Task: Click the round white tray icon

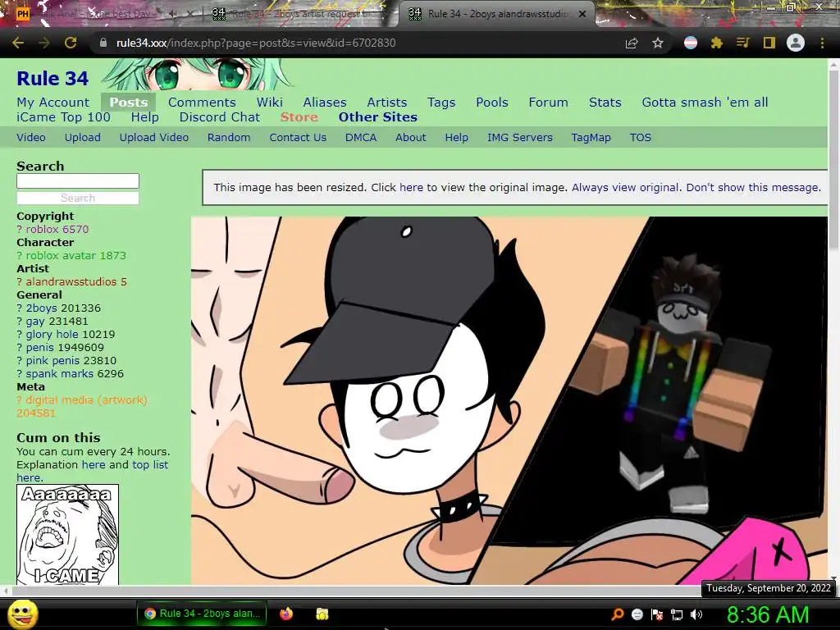Action: tap(637, 614)
